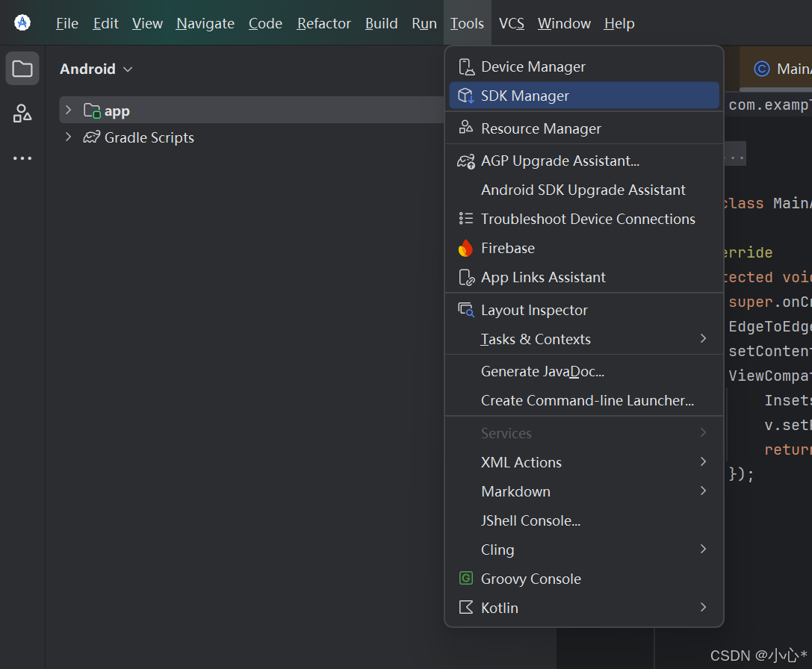Open the Run menu

424,23
